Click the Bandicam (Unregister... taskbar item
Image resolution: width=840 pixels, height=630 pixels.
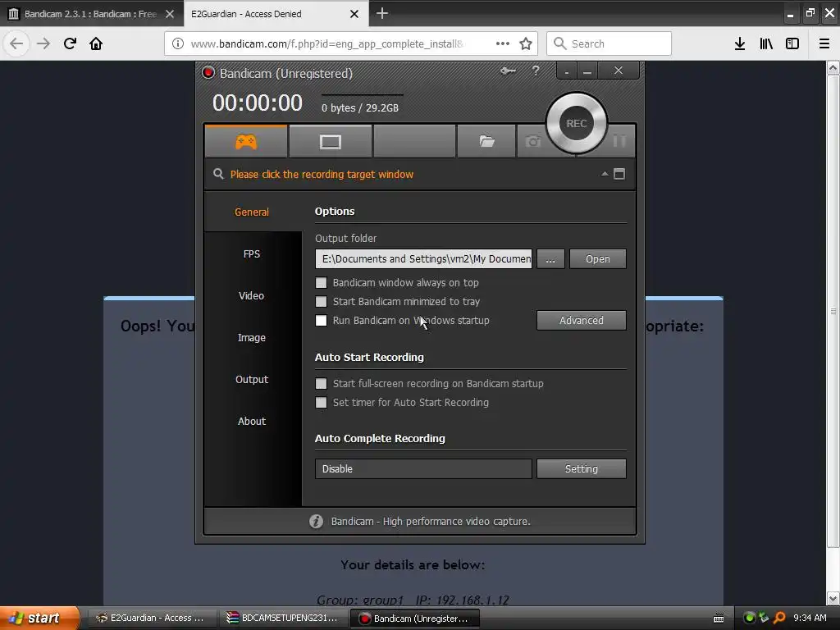pos(414,619)
